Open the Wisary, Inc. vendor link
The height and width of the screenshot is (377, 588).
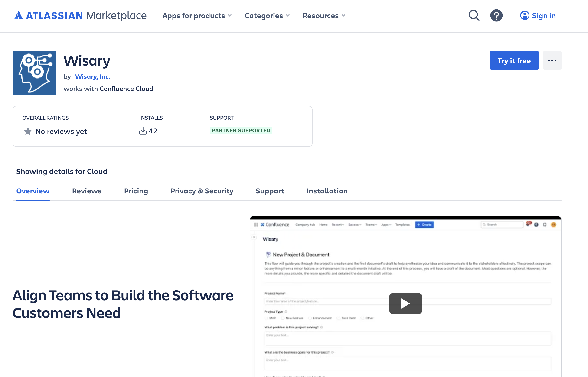click(x=92, y=77)
